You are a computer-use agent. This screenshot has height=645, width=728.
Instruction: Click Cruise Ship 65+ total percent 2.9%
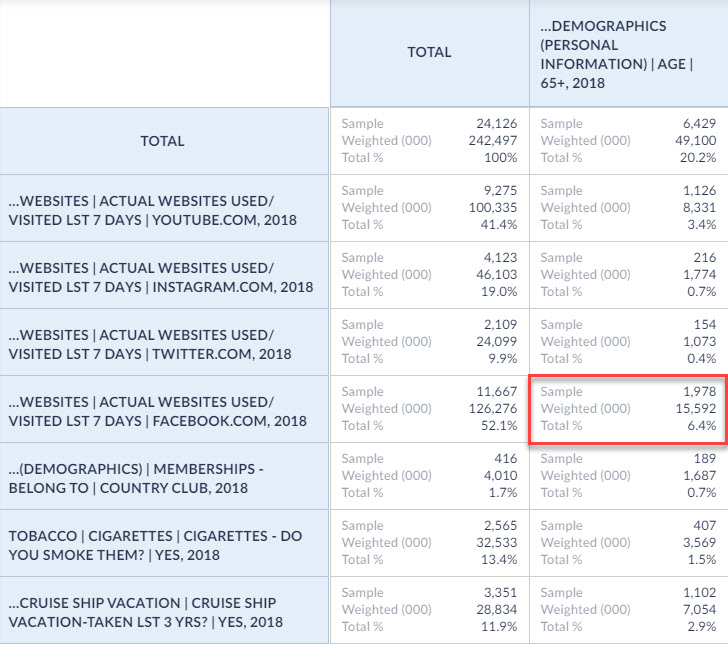click(702, 626)
